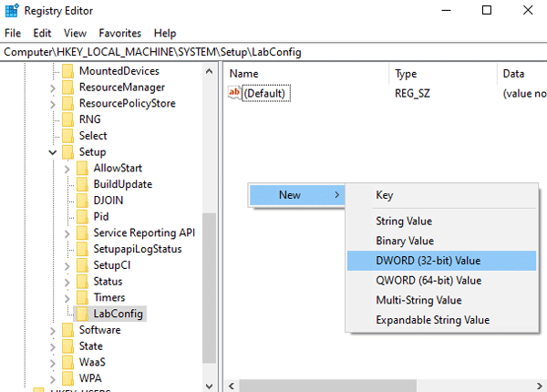Image resolution: width=547 pixels, height=392 pixels.
Task: Click the Pid folder icon
Action: tap(82, 217)
